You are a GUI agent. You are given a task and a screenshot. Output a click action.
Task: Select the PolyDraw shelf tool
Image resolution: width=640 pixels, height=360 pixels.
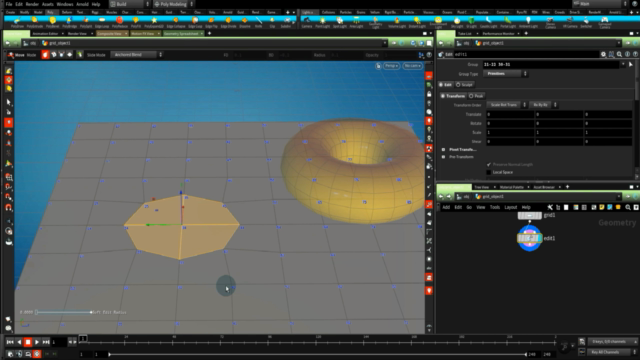point(17,22)
